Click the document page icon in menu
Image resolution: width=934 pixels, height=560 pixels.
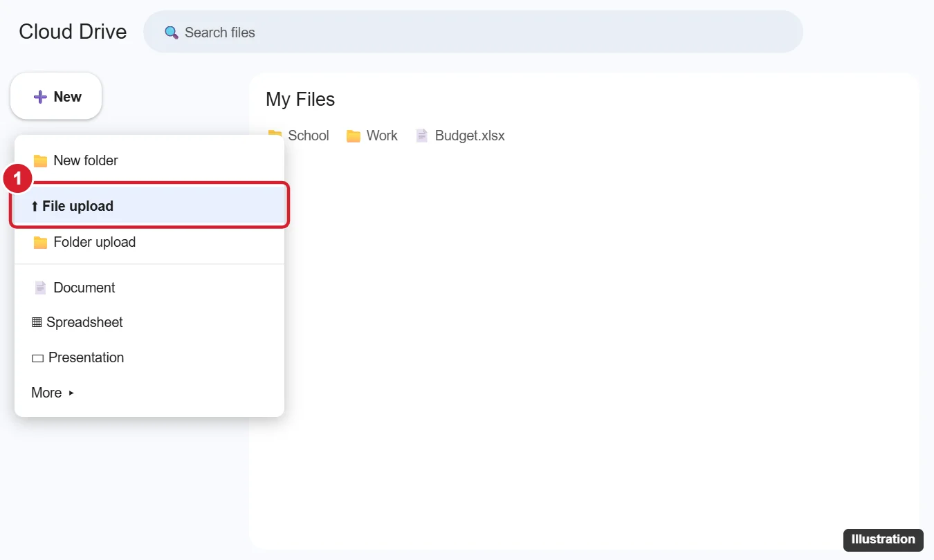(40, 288)
